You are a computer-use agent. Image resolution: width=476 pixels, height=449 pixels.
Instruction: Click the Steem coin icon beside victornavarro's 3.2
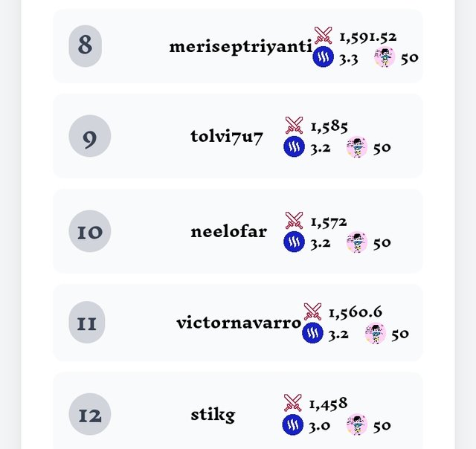(312, 333)
